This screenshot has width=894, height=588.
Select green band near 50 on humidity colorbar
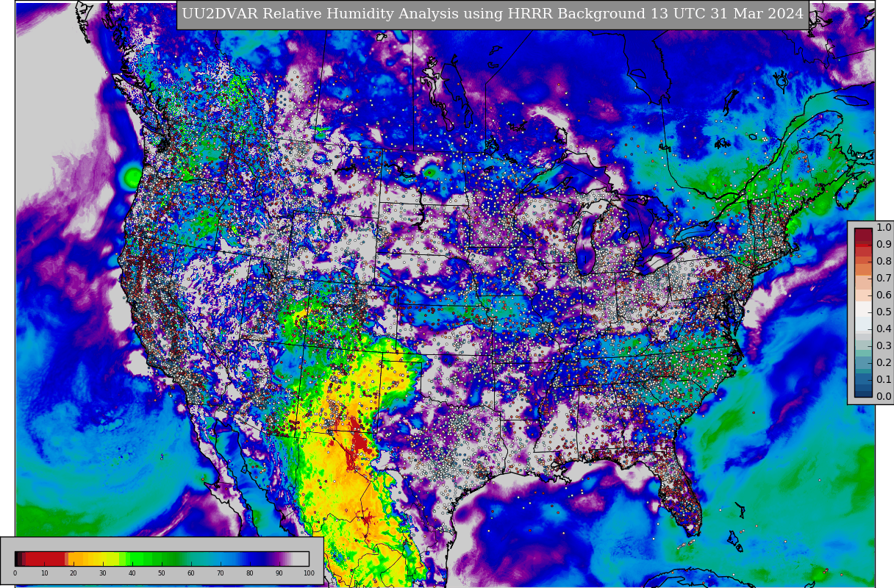point(162,559)
